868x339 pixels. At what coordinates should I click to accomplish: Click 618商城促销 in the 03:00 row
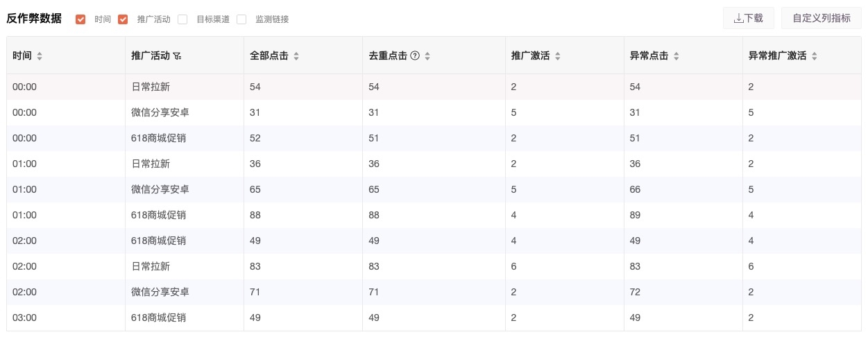click(158, 318)
